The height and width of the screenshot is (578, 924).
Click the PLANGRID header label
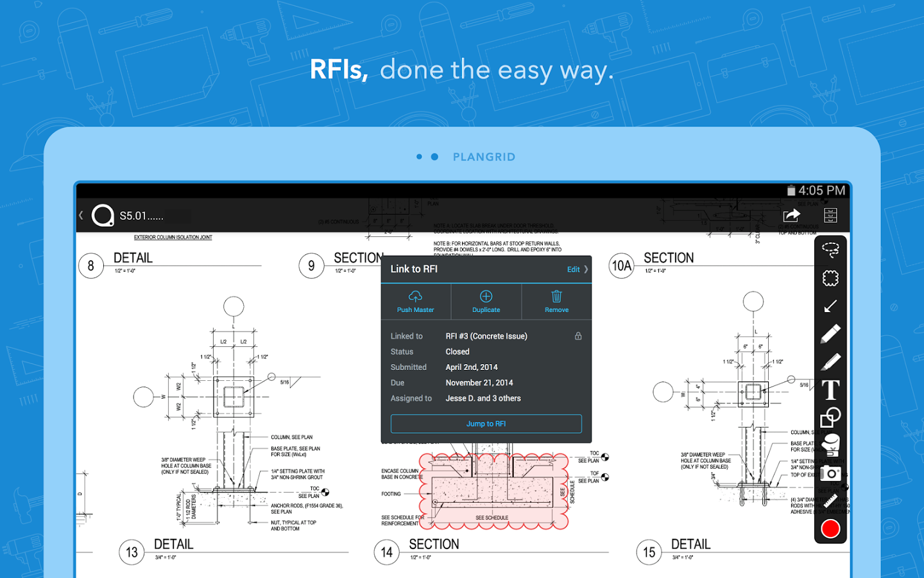[484, 157]
